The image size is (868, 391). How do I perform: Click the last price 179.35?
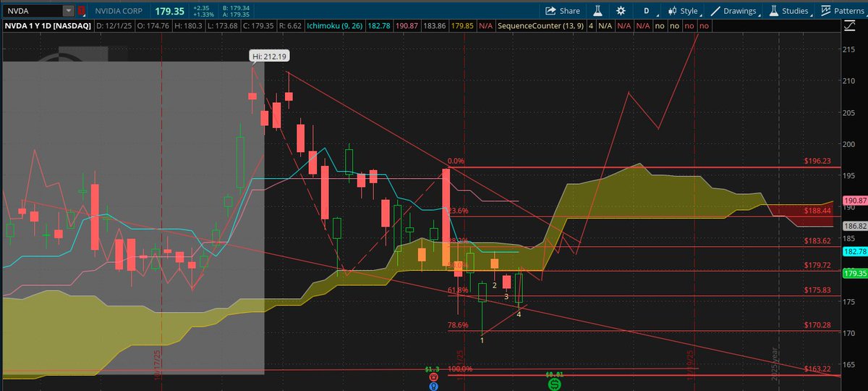point(169,11)
